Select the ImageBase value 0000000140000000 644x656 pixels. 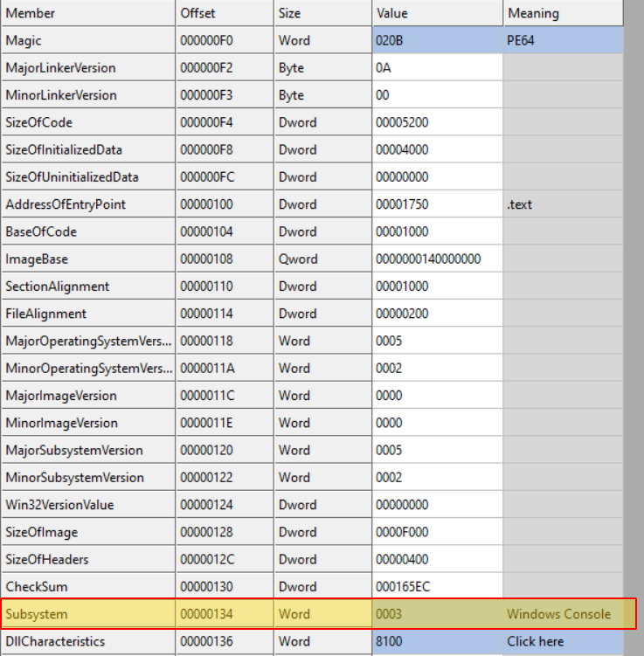[x=437, y=259]
